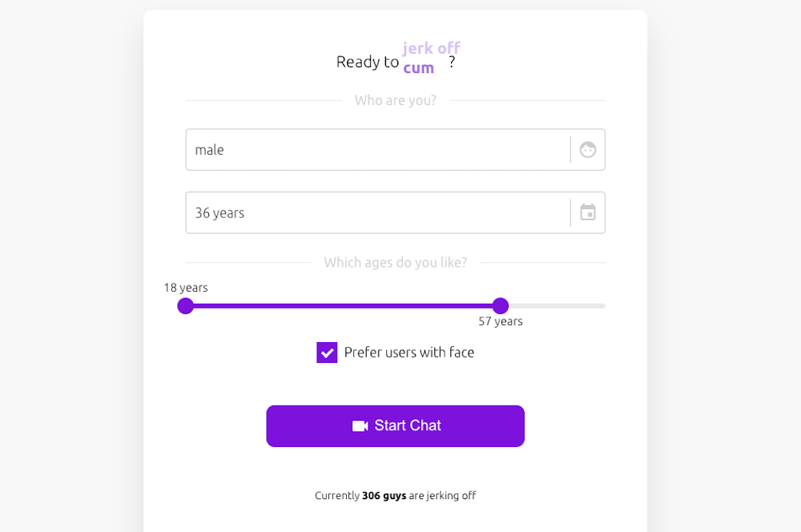Open the gender selector showing "male"
Image resolution: width=801 pixels, height=532 pixels.
[376, 150]
